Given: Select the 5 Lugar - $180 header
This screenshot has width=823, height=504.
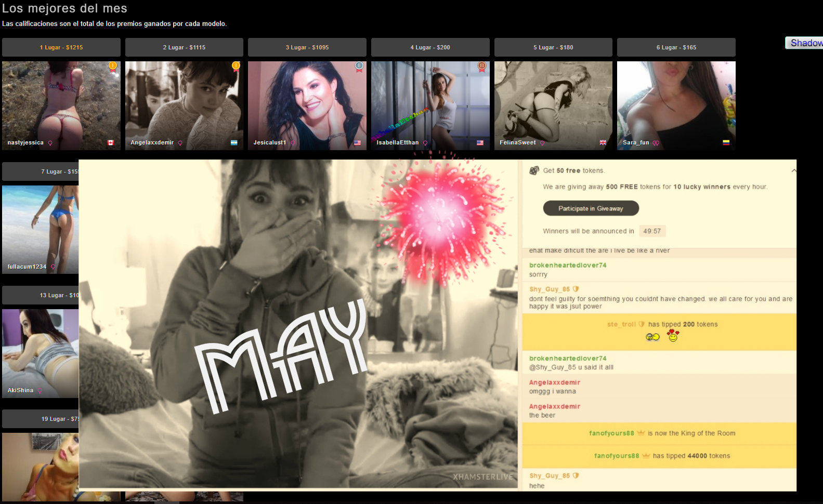Looking at the screenshot, I should 553,47.
